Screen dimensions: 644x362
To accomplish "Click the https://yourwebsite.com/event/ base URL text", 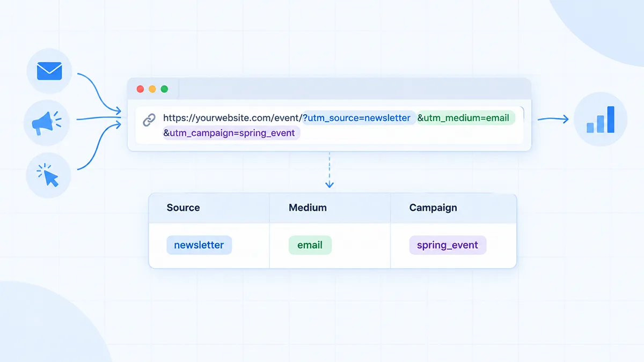I will 232,118.
